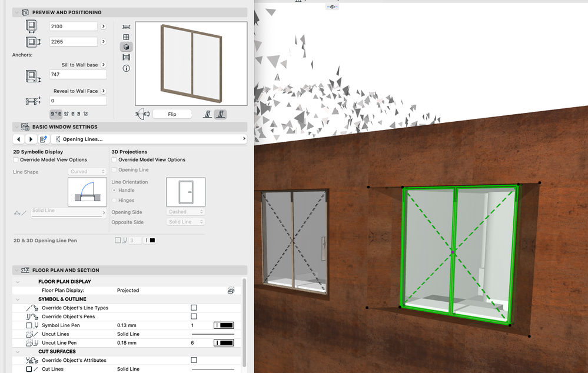Open the Line Shape Curved dropdown
The image size is (588, 373).
(87, 171)
